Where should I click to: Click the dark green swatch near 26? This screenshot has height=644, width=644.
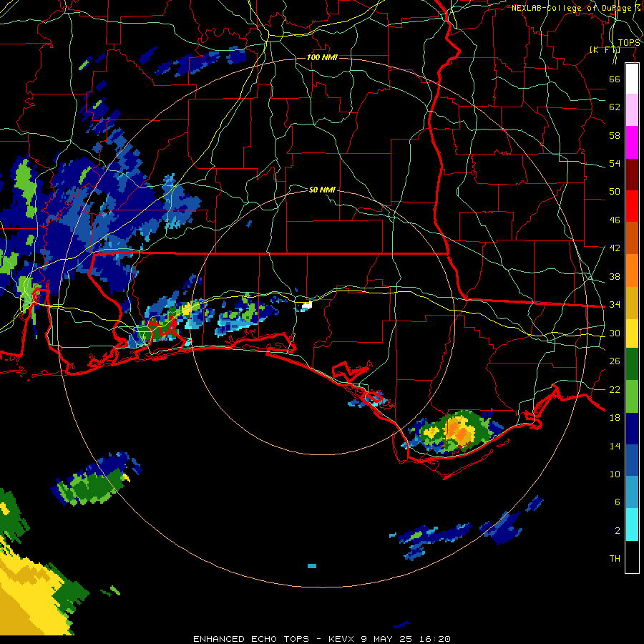point(632,364)
